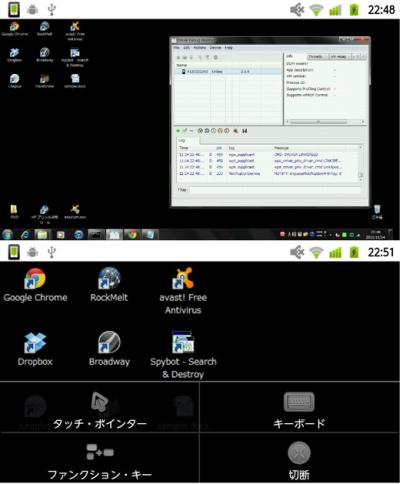The height and width of the screenshot is (484, 400).
Task: Tap the muted volume icon beside 22:48
Action: tap(297, 10)
